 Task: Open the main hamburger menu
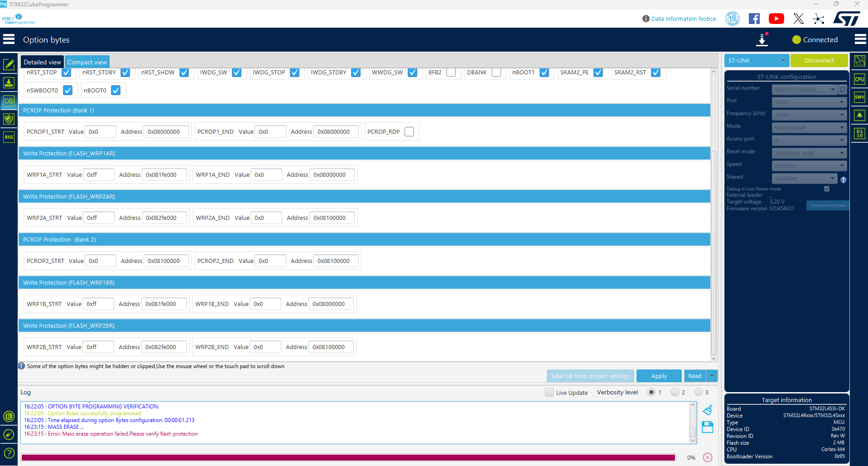pos(9,39)
